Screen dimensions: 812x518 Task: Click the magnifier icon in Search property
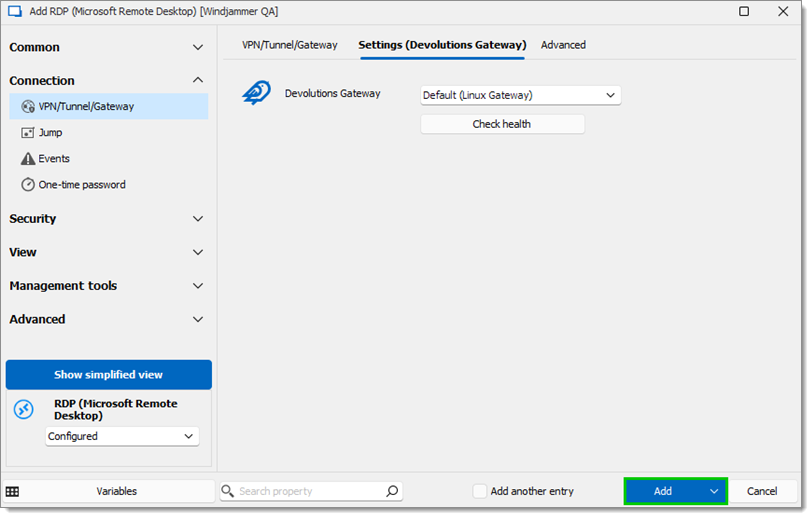227,491
